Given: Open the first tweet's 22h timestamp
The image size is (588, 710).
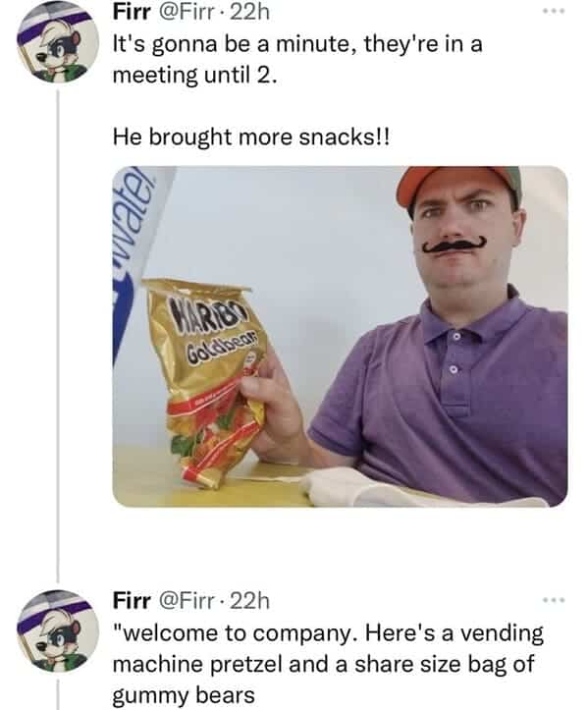Looking at the screenshot, I should pyautogui.click(x=249, y=12).
